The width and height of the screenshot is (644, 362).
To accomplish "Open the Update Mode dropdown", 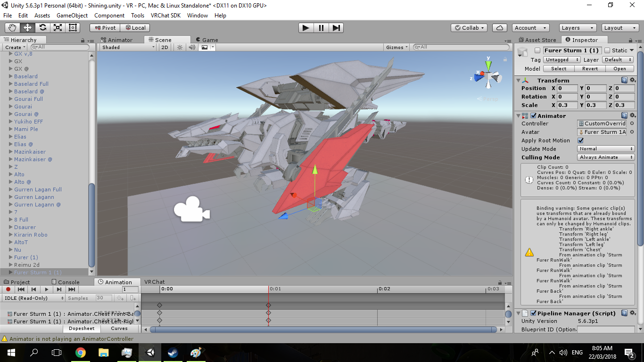I will click(x=606, y=149).
